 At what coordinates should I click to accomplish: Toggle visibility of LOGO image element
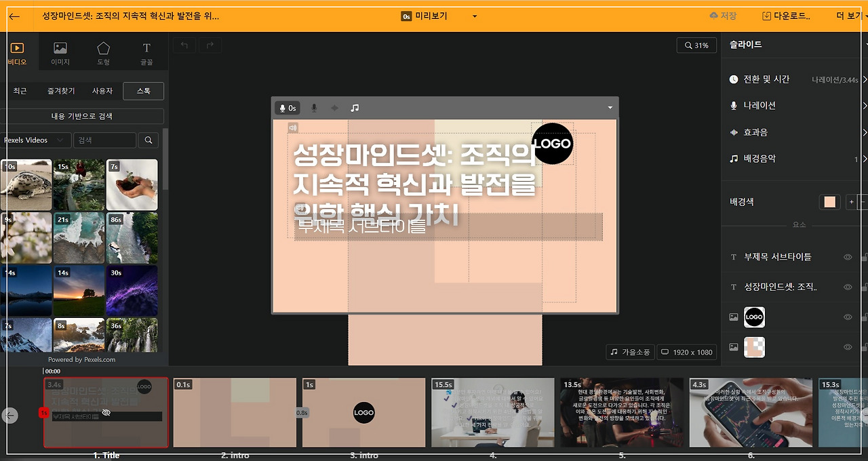click(x=848, y=317)
